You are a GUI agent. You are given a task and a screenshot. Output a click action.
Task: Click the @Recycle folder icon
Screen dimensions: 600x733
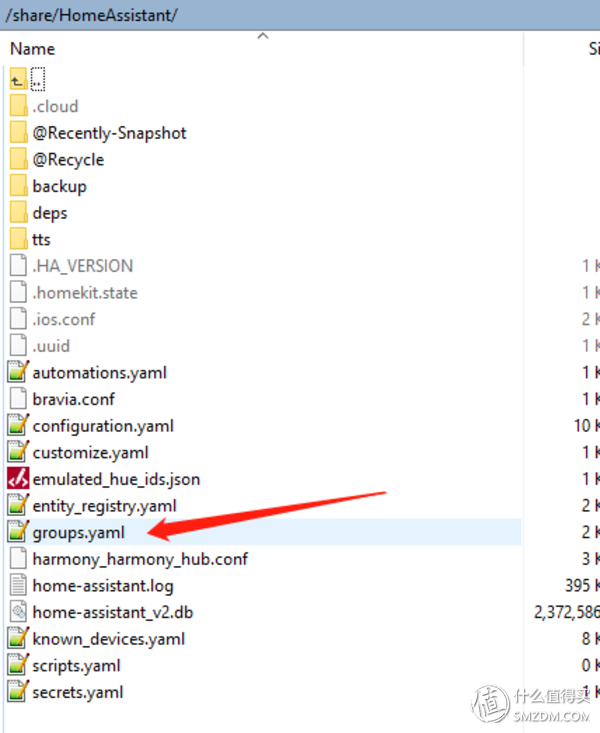[x=19, y=159]
